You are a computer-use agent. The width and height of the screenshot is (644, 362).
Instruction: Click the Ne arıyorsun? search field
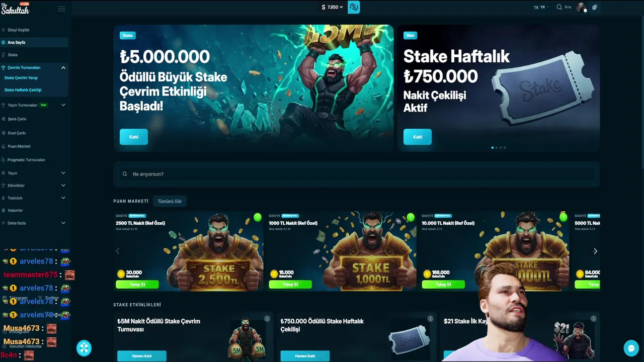[x=356, y=174]
